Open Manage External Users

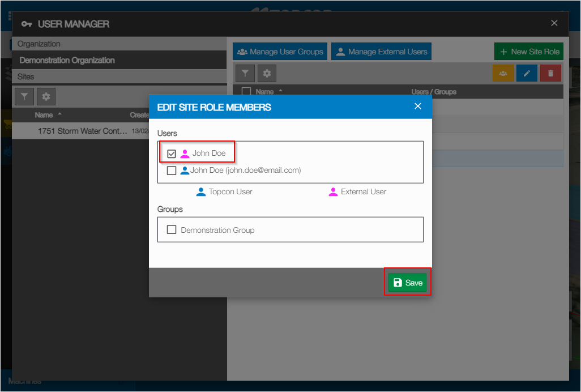381,52
